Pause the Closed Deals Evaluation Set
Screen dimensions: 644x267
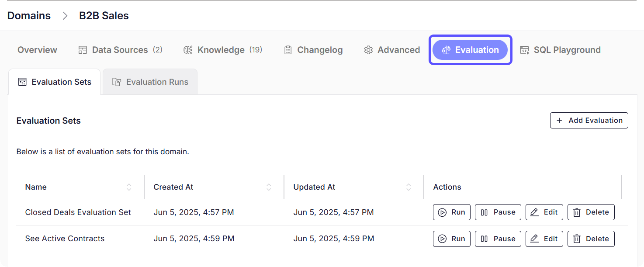click(498, 212)
